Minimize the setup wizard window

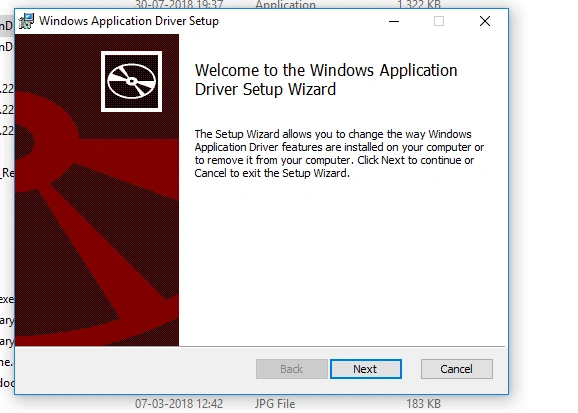click(x=394, y=21)
